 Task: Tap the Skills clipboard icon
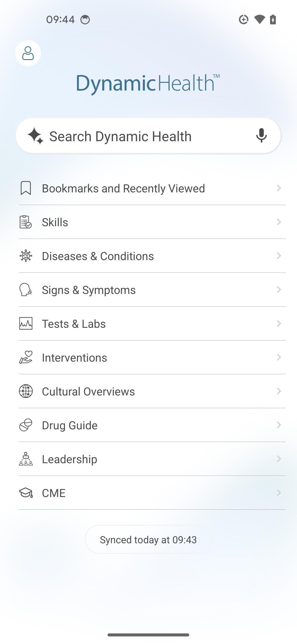click(x=26, y=222)
